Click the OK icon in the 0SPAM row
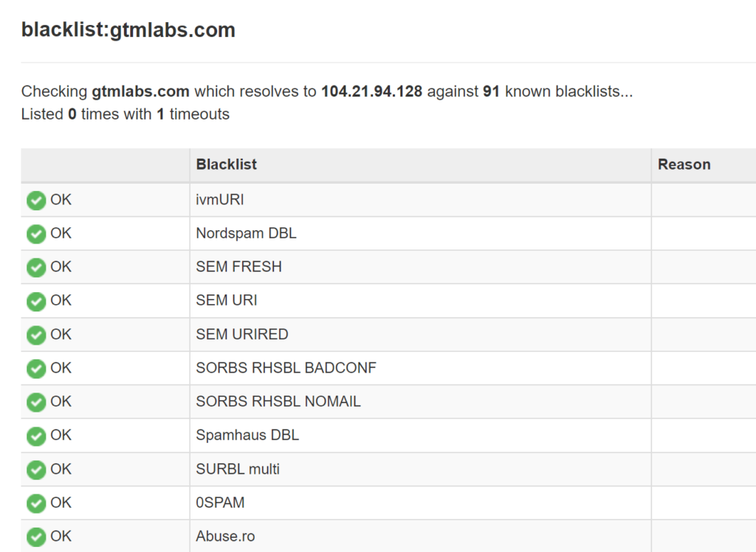 (x=35, y=503)
